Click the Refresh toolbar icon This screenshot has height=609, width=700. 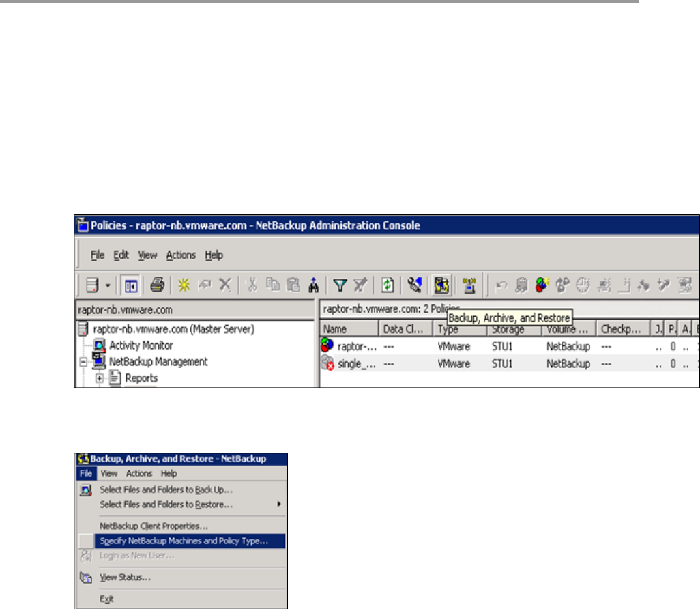(388, 285)
